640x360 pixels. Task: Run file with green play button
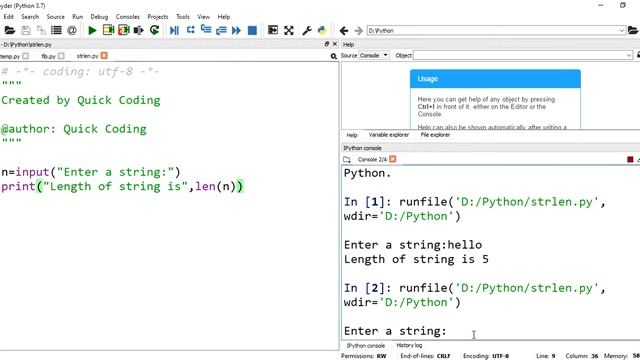coord(92,30)
